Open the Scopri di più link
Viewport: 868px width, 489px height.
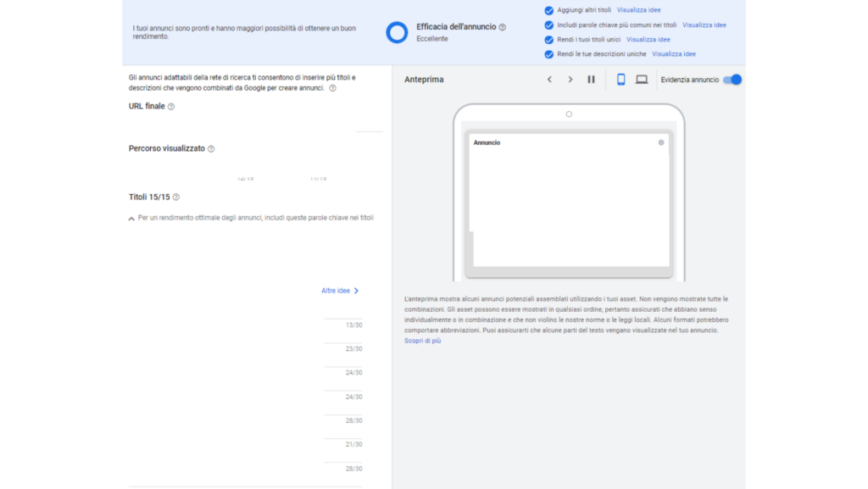coord(422,341)
